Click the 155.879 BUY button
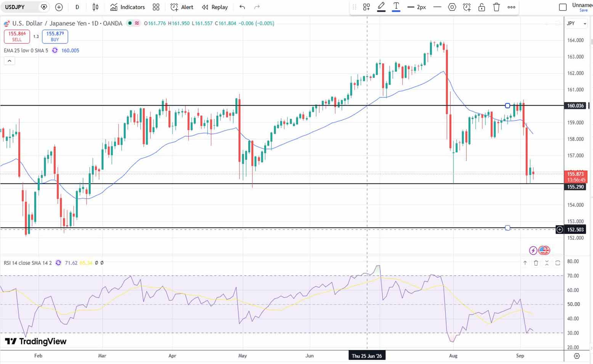 pos(55,36)
